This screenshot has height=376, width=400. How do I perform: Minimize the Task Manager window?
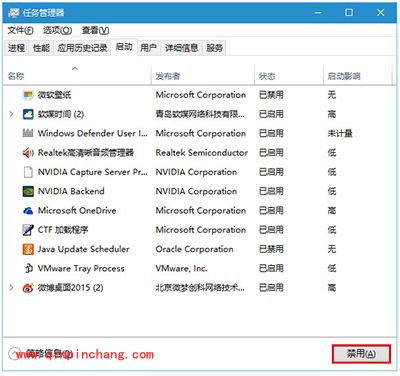pyautogui.click(x=318, y=13)
